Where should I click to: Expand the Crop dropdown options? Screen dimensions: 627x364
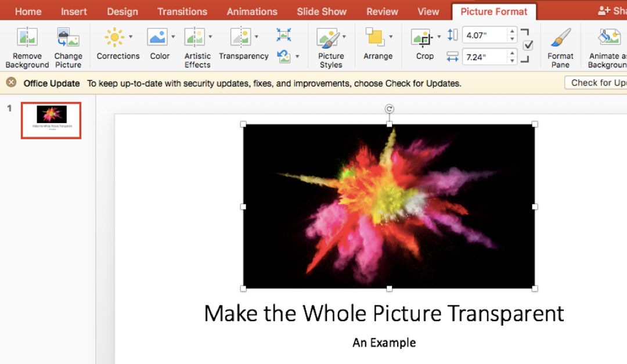[439, 35]
